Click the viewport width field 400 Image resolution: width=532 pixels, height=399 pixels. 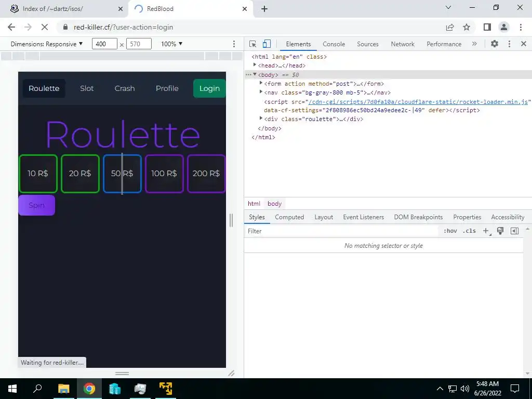tap(104, 44)
